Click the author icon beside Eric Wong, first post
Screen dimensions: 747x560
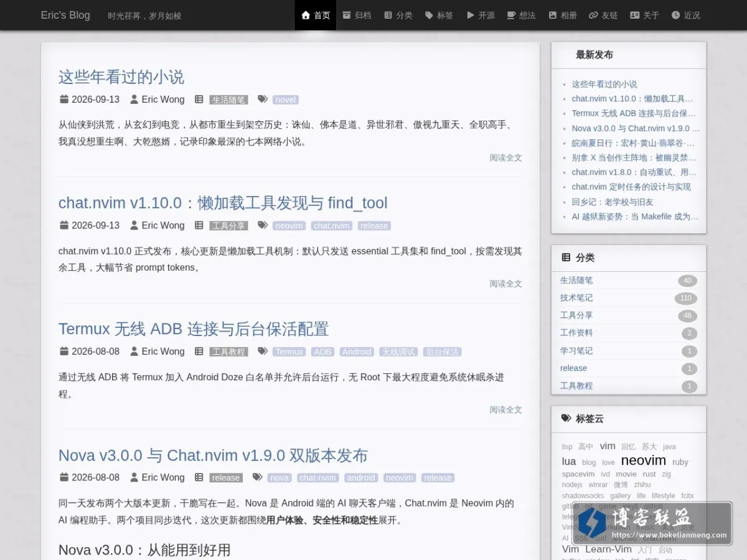[134, 99]
